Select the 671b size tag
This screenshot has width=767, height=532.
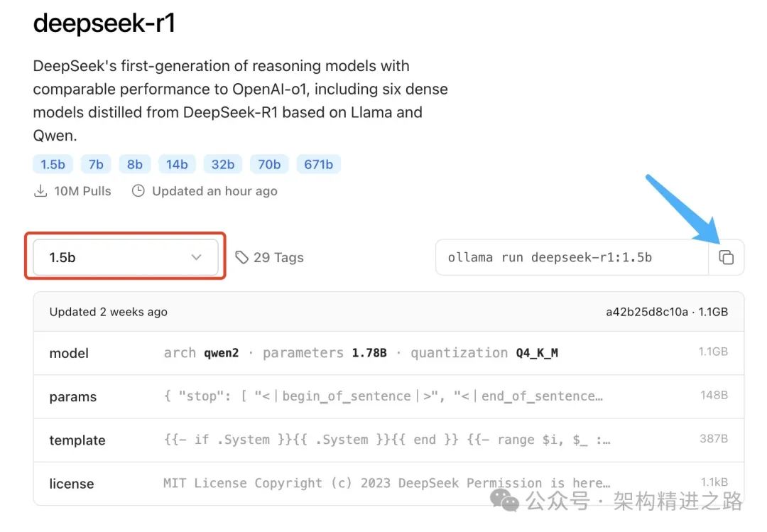coord(318,165)
